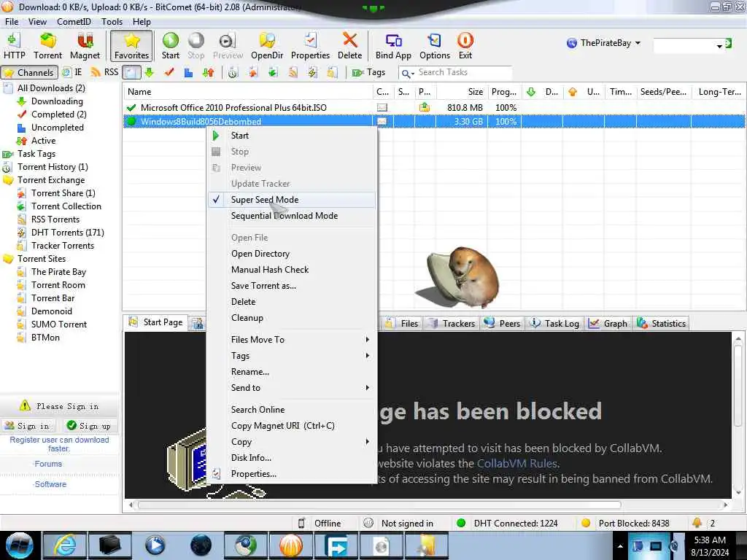The height and width of the screenshot is (560, 747).
Task: Open the Software link
Action: [50, 484]
